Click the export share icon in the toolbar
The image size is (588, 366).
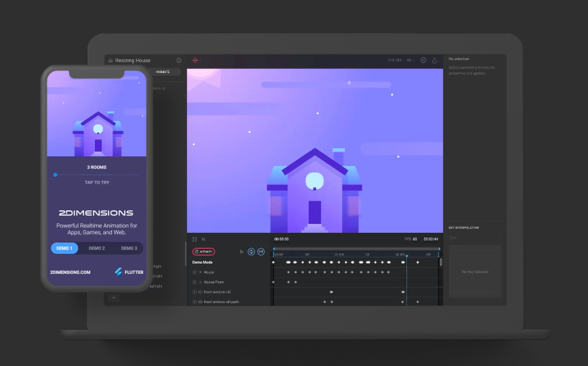tap(434, 60)
